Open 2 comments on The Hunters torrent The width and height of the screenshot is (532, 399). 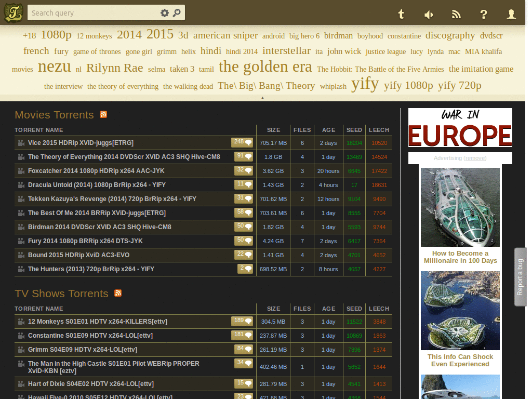tap(245, 269)
